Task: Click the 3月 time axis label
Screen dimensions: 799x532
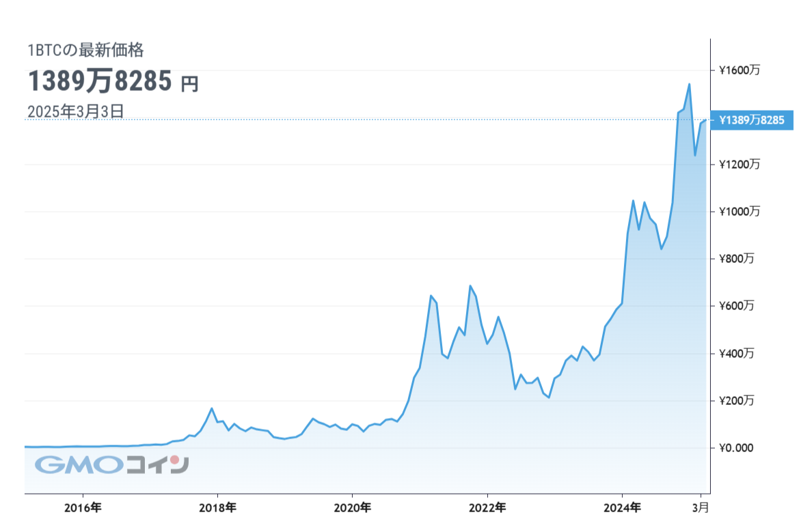Action: tap(701, 507)
